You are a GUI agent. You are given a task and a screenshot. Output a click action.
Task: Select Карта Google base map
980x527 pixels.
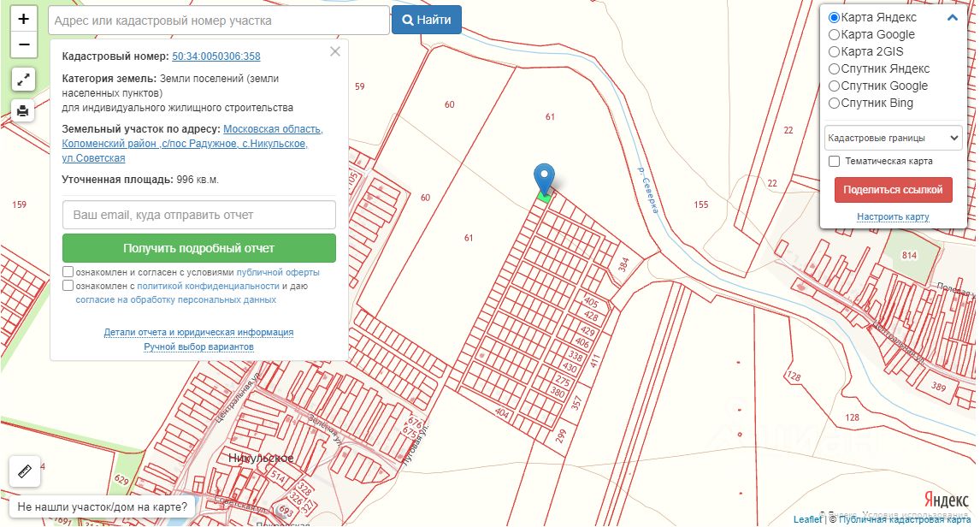click(x=834, y=35)
